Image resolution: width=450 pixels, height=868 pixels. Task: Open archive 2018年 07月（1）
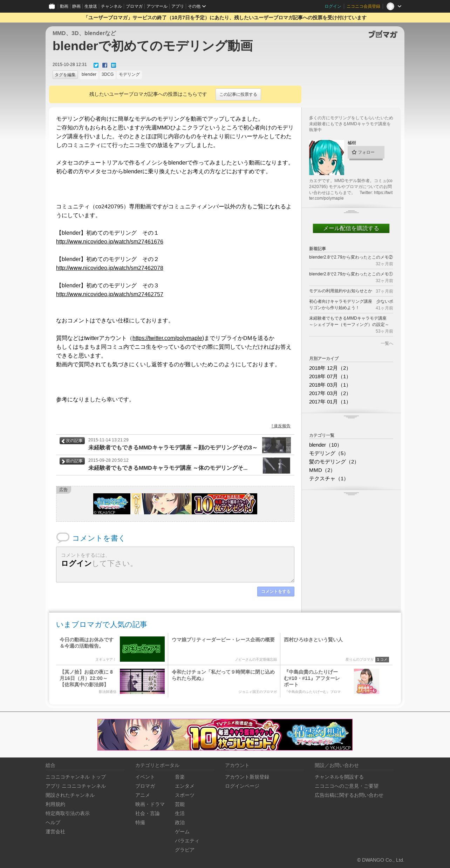[x=330, y=376]
